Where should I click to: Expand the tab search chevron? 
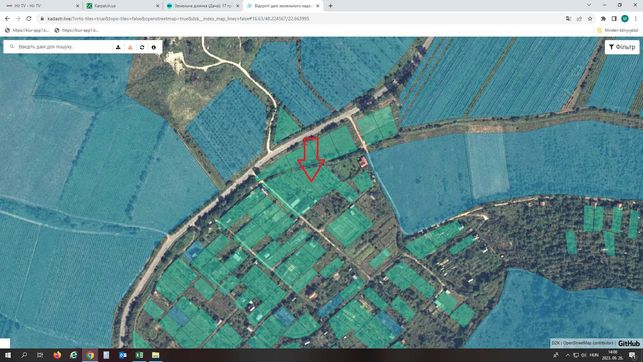click(x=589, y=5)
